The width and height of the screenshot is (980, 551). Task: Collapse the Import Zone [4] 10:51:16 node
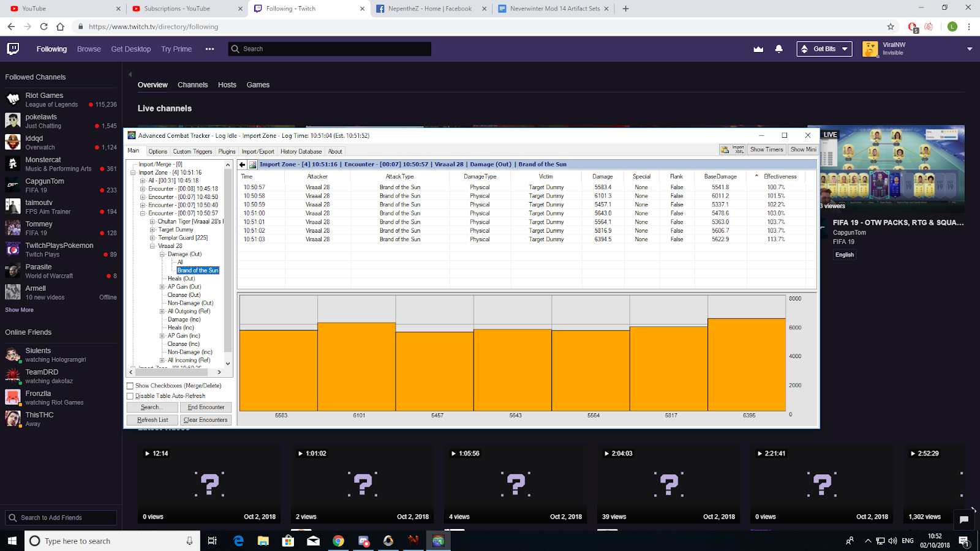click(x=134, y=173)
